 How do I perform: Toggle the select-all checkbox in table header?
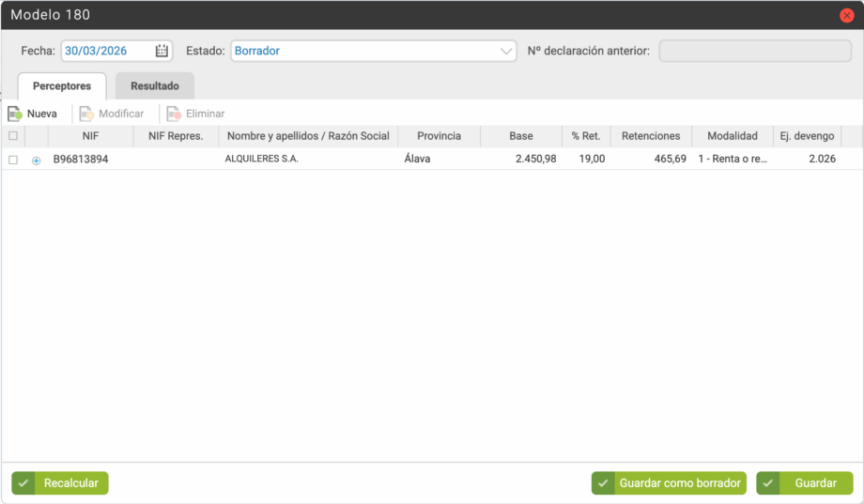[x=13, y=136]
